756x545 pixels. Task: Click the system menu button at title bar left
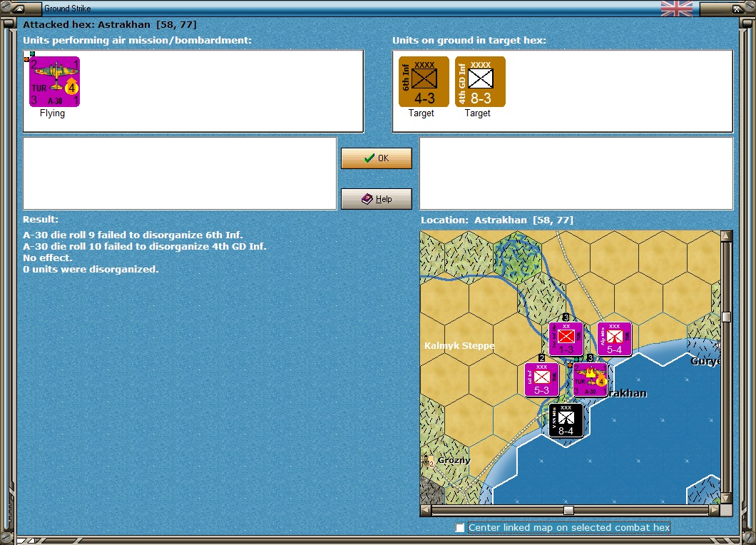pos(19,9)
